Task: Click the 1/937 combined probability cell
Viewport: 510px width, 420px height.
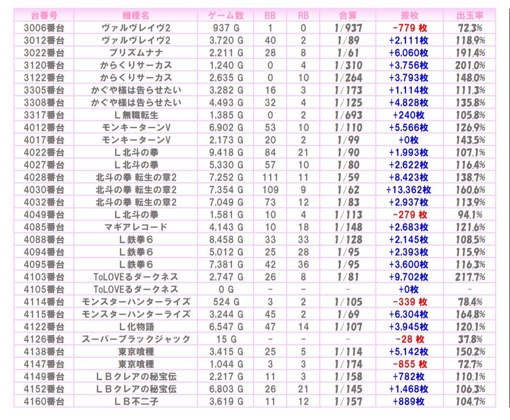Action: click(x=348, y=28)
